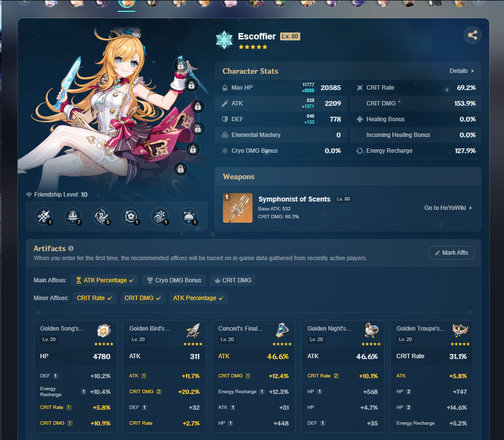Click the weapon's CRIT DMG: 60.3% text
Screen dimensions: 504x440
coord(279,217)
